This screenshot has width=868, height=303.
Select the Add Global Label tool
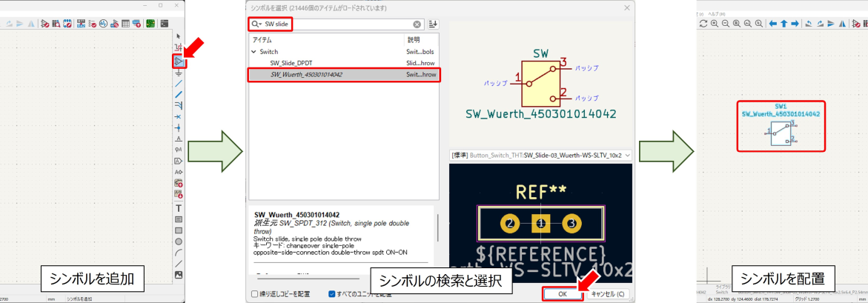click(x=178, y=161)
